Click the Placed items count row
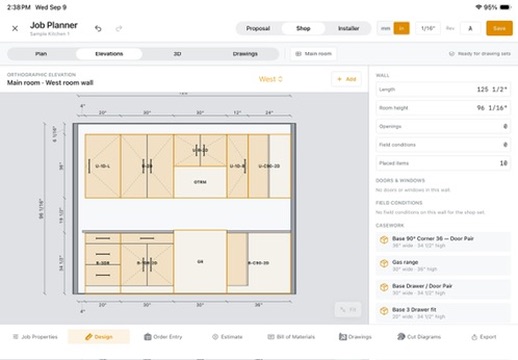 tap(443, 163)
